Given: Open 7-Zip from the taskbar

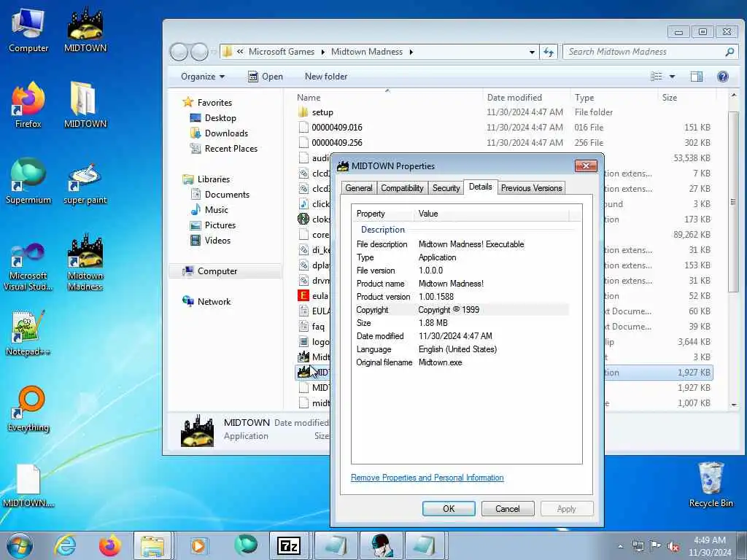Looking at the screenshot, I should point(289,545).
